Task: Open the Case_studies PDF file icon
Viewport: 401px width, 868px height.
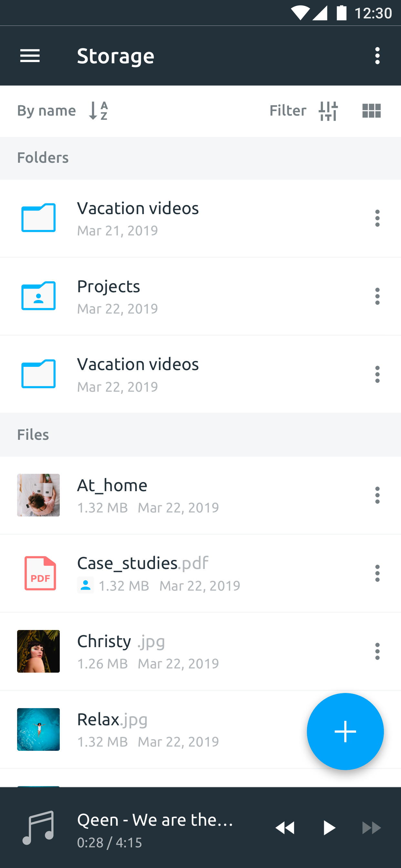Action: [x=40, y=573]
